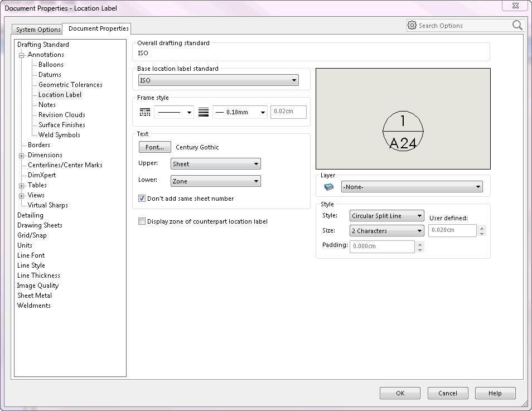Click the Cancel button
The height and width of the screenshot is (411, 532).
(x=448, y=393)
